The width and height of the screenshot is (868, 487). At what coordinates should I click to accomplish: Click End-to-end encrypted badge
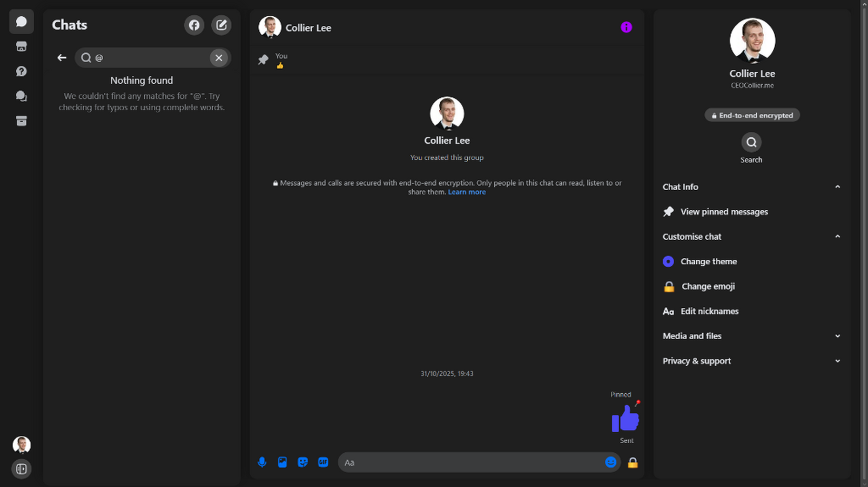752,115
